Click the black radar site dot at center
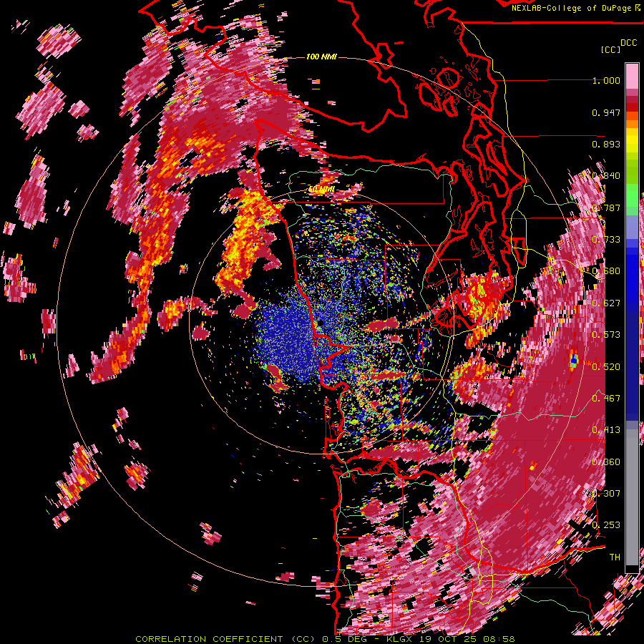 point(320,323)
